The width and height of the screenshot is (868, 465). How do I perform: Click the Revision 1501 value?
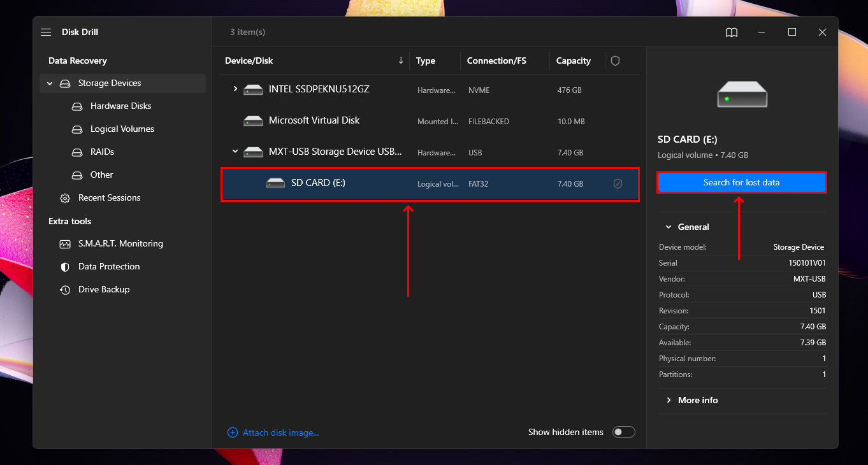[817, 311]
